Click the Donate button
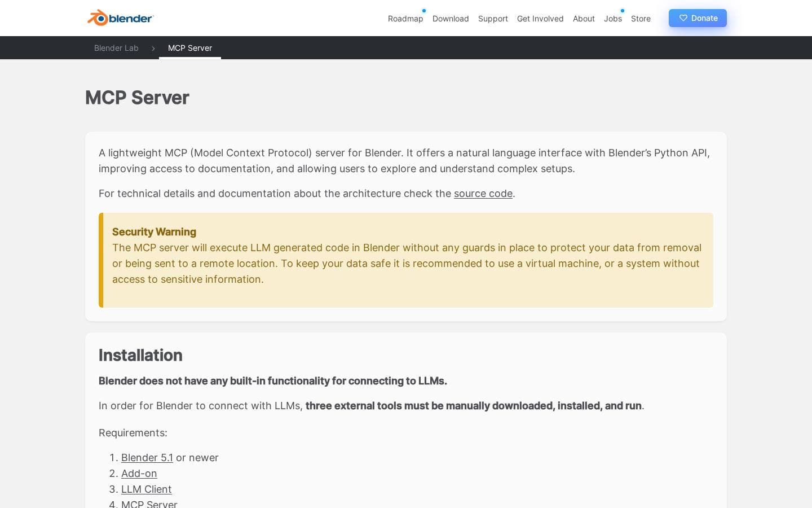This screenshot has width=812, height=508. pyautogui.click(x=698, y=18)
